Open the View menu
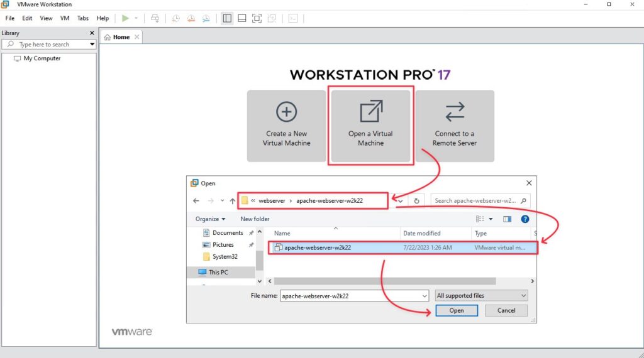 pyautogui.click(x=46, y=18)
